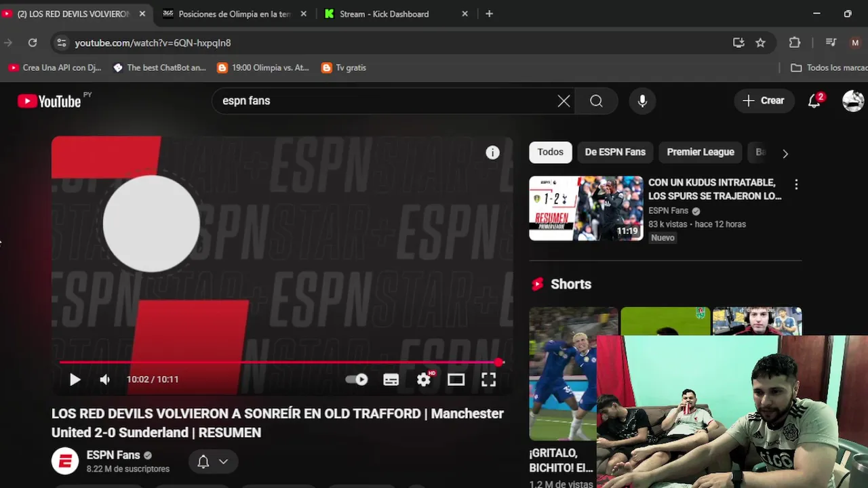The height and width of the screenshot is (488, 868).
Task: Bookmark this page with star icon
Action: [760, 43]
